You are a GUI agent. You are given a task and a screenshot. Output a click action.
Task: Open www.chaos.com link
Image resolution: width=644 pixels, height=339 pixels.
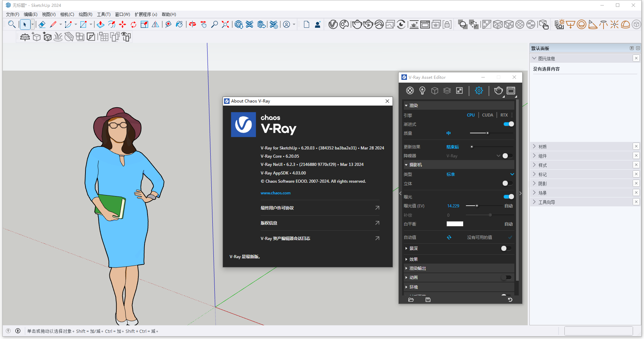point(276,193)
